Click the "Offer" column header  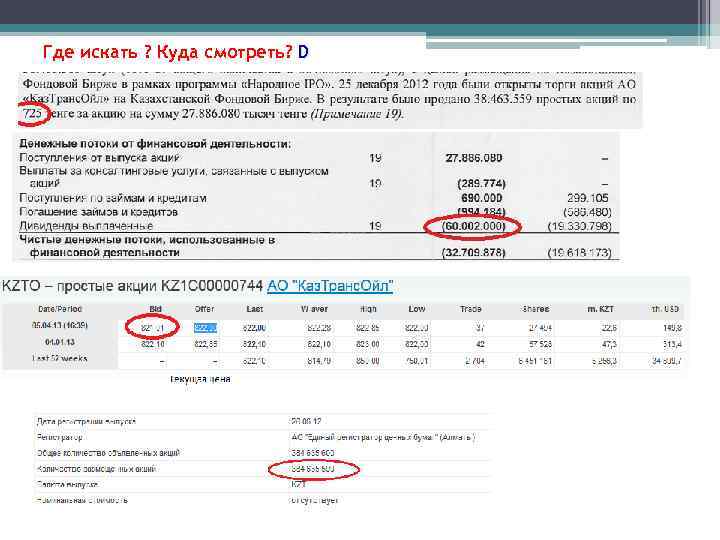205,309
